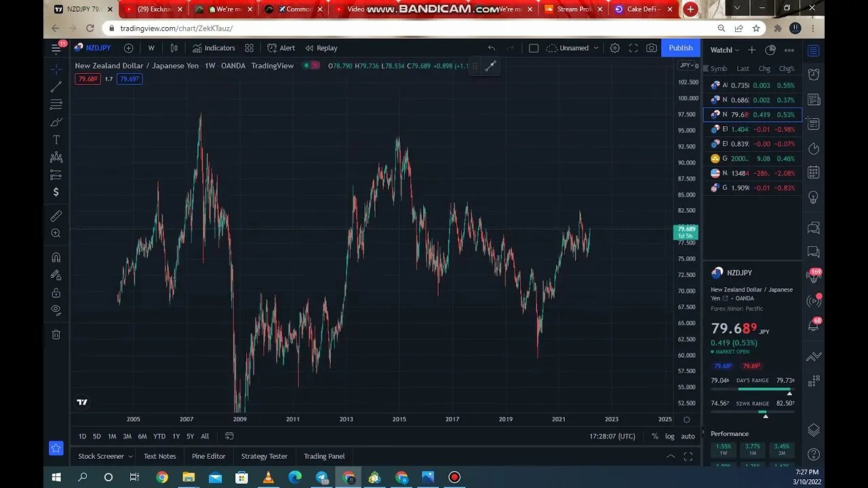Open the Alerts alarm clock sidebar
This screenshot has height=488, width=868.
(814, 75)
